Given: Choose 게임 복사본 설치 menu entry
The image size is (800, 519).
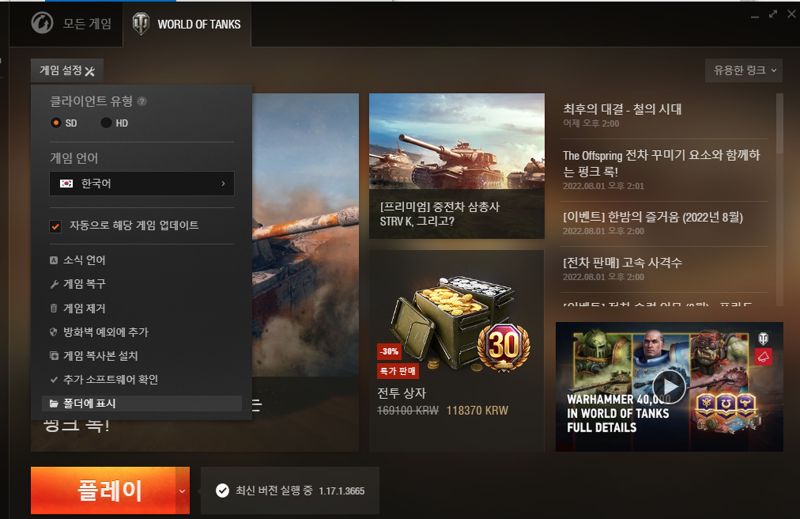Looking at the screenshot, I should pos(142,356).
